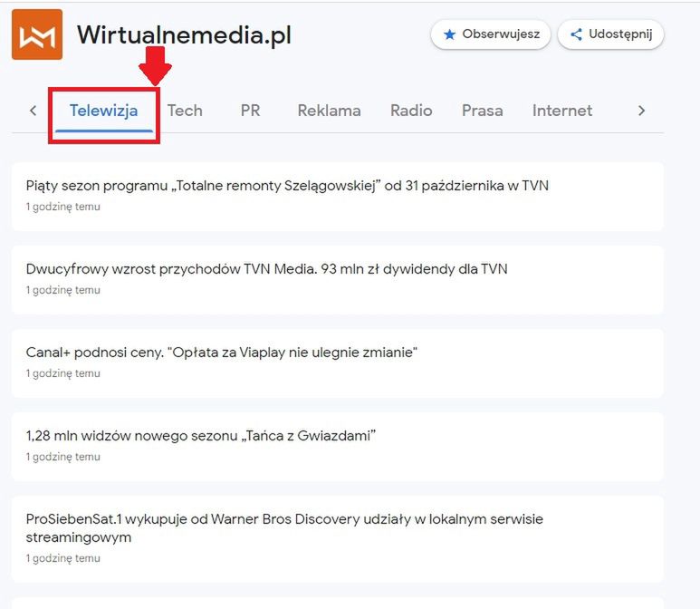Click the star icon in the Obserwujesz button

tap(449, 34)
